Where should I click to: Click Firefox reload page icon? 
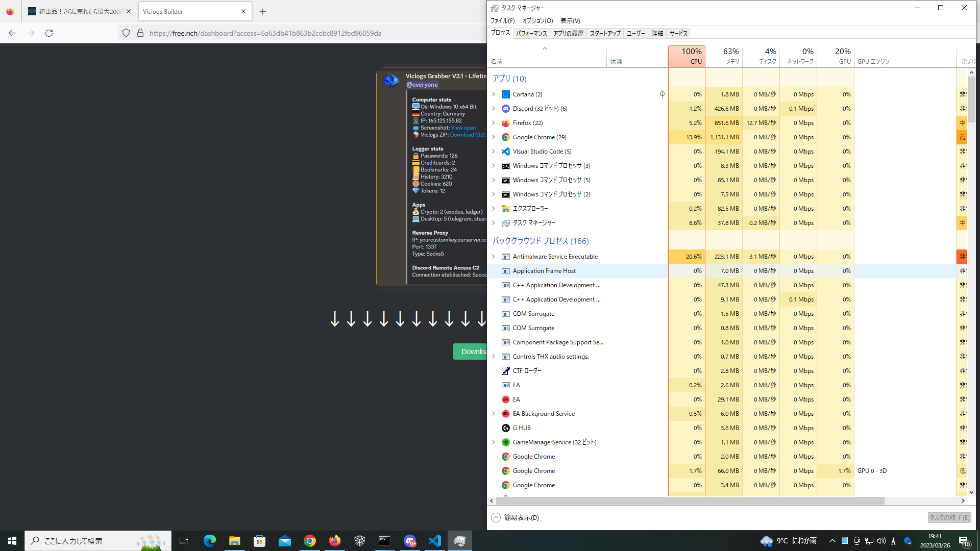point(49,33)
